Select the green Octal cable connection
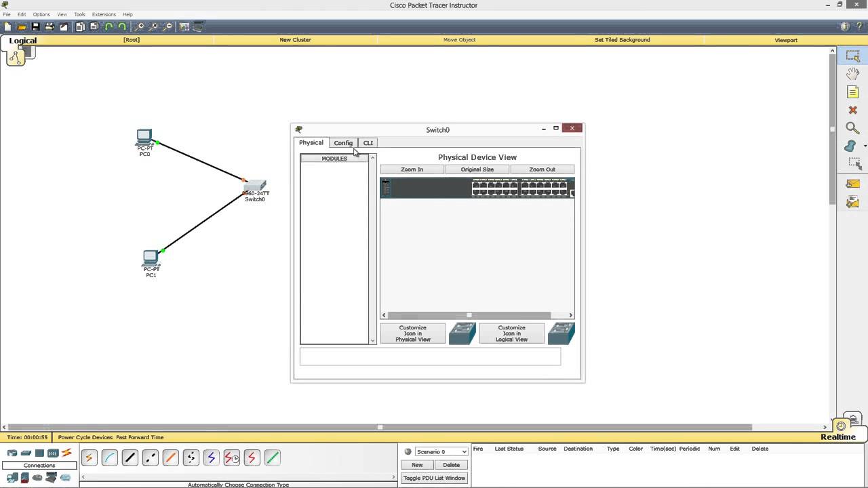The width and height of the screenshot is (868, 488). [272, 458]
